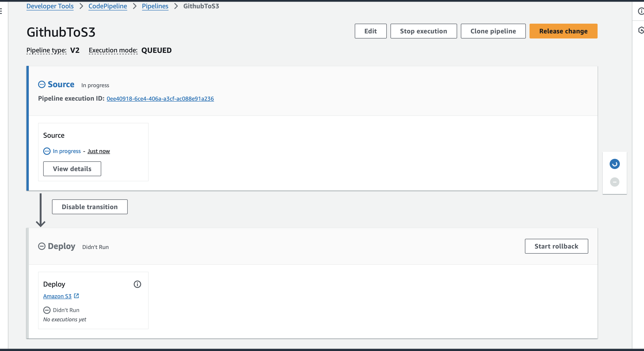
Task: Click 'In progress' text in Source card
Action: (67, 151)
